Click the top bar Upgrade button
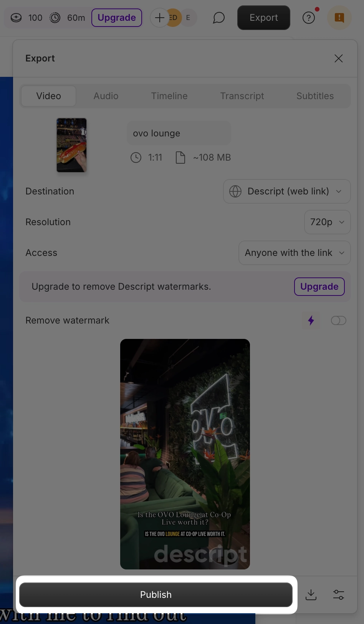 pyautogui.click(x=117, y=18)
